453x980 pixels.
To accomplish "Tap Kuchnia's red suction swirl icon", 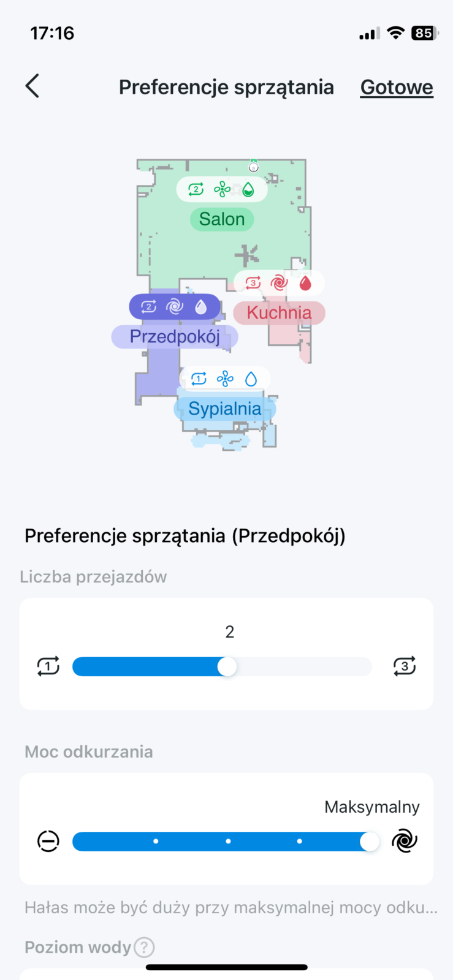I will pos(279,283).
